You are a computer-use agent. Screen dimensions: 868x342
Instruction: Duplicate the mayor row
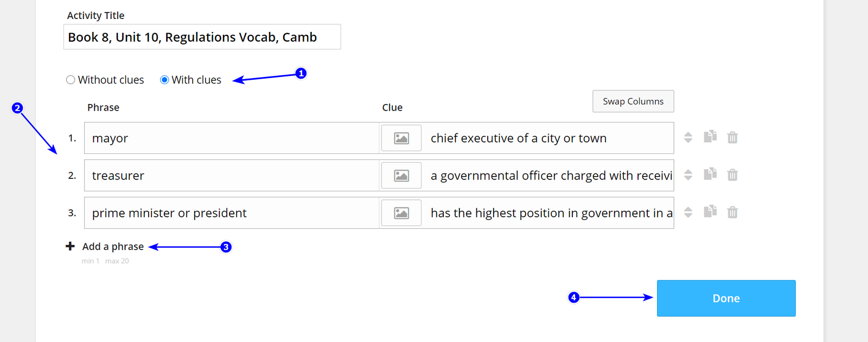(710, 137)
